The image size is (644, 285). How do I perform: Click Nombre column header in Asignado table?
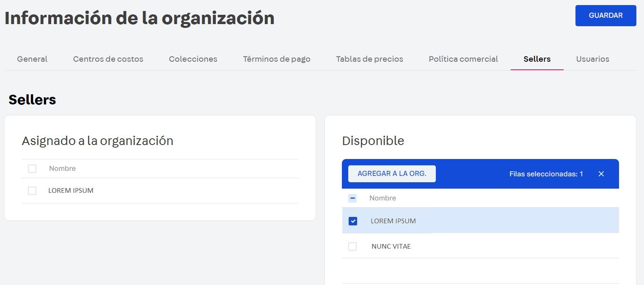(62, 169)
